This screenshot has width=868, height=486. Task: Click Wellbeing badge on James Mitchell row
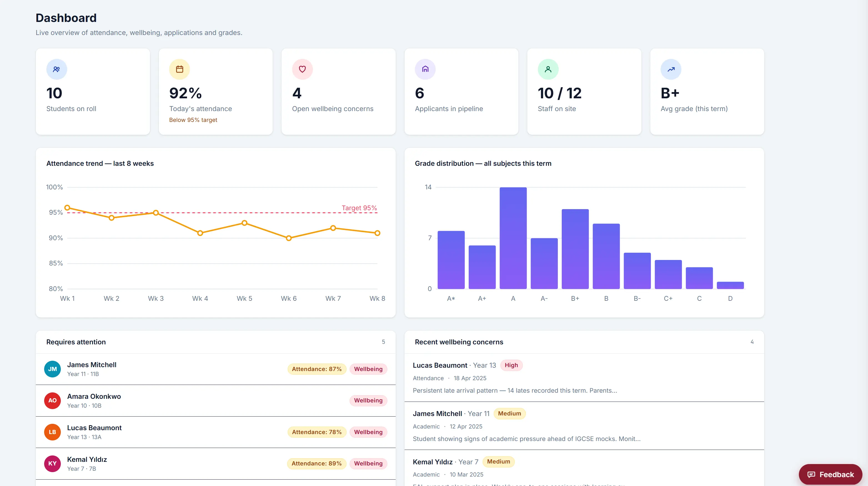click(x=368, y=369)
